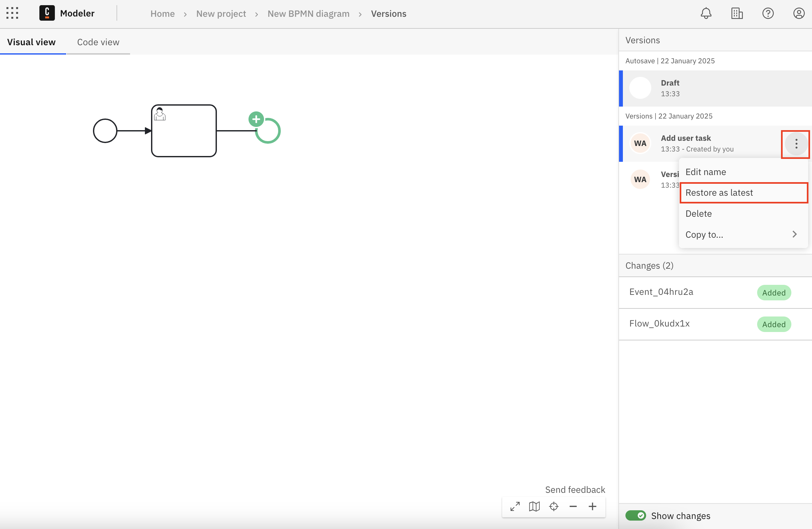
Task: Click the 13:33 - Created by you text
Action: [x=697, y=149]
